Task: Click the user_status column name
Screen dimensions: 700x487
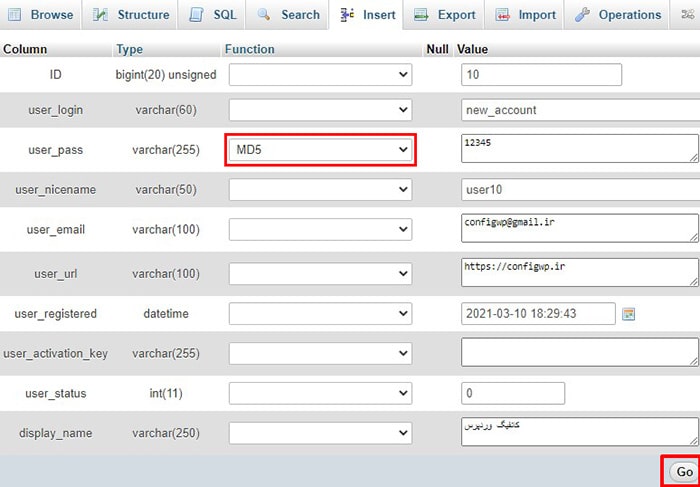Action: (x=55, y=394)
